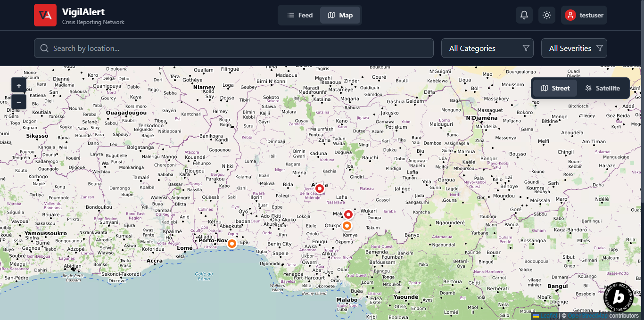The width and height of the screenshot is (644, 320).
Task: Click the Malabo city label
Action: click(x=347, y=300)
